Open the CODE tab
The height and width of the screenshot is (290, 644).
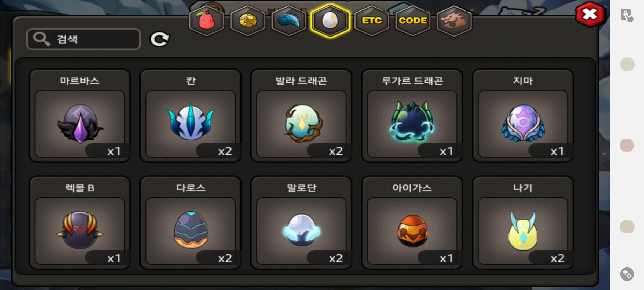point(413,21)
